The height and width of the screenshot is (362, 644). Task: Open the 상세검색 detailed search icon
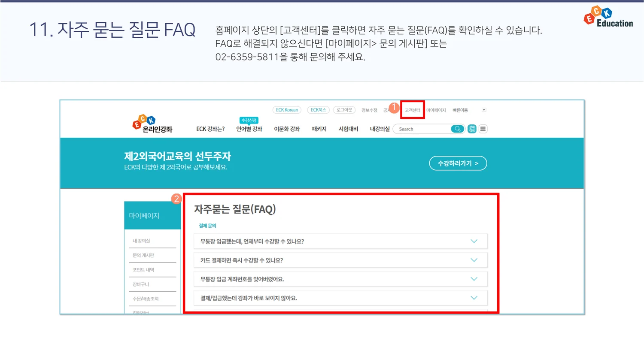[472, 129]
